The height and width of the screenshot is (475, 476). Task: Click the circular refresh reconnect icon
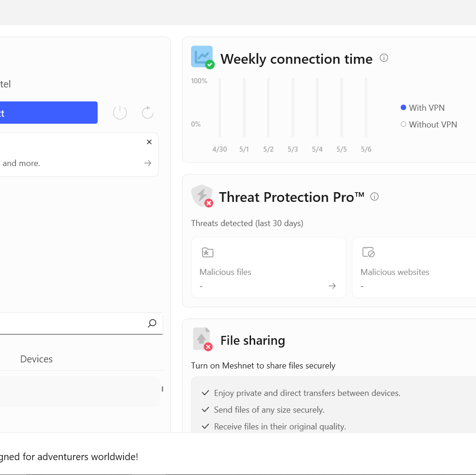[147, 113]
